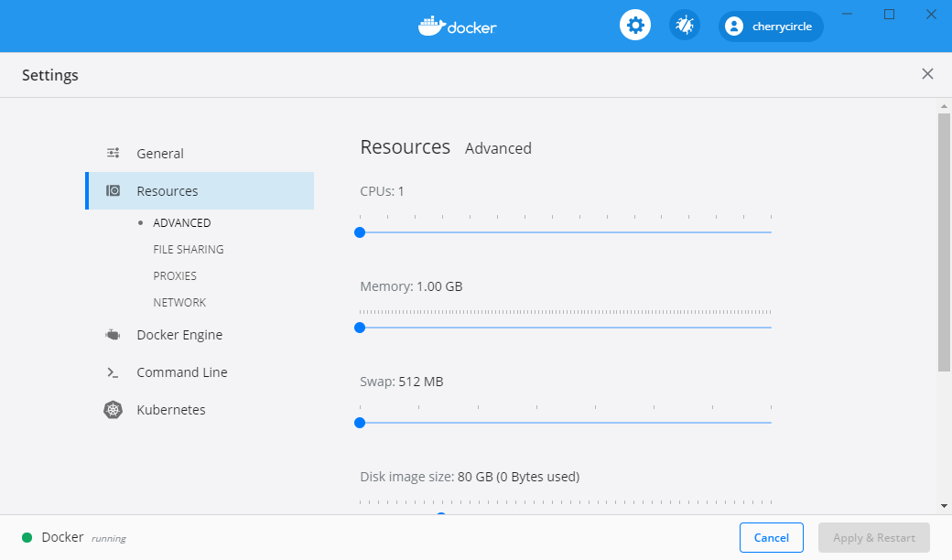This screenshot has height=560, width=952.
Task: Click the Resources disk icon
Action: tap(113, 190)
